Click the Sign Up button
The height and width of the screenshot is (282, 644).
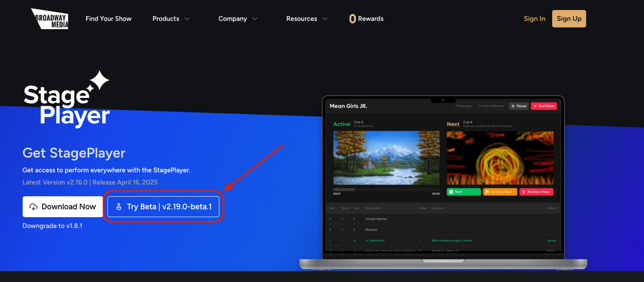(569, 19)
